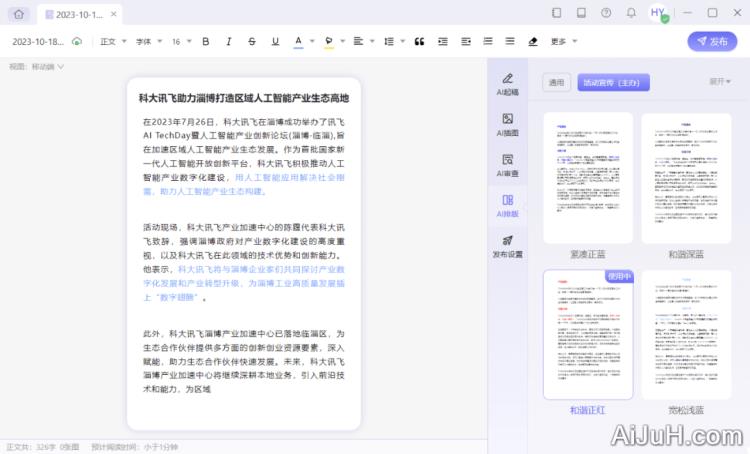Click the eraser clear-format icon
Screen dimensions: 750x454
click(533, 41)
